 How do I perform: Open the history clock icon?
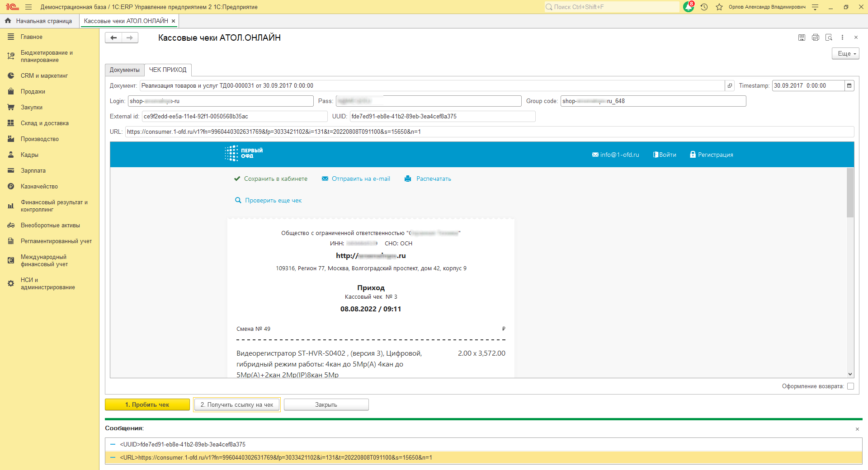tap(704, 7)
